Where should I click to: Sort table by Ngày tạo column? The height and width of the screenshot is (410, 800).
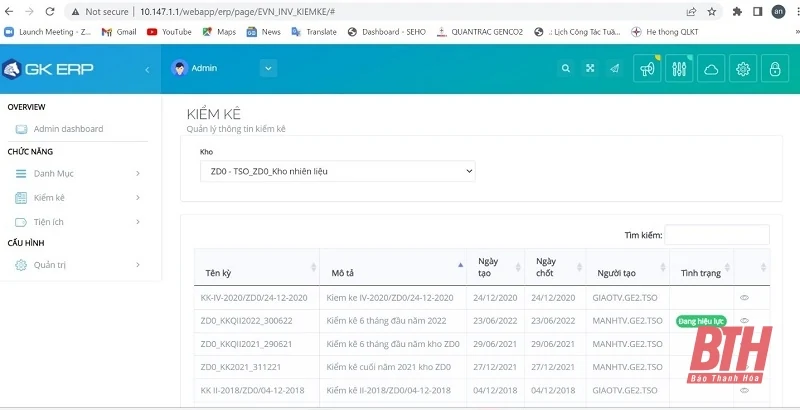[x=496, y=267]
